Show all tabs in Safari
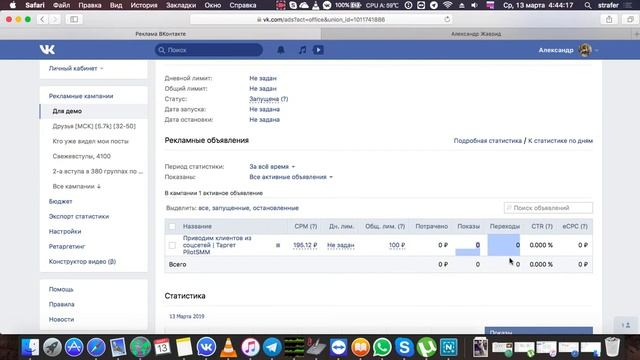 coord(630,19)
